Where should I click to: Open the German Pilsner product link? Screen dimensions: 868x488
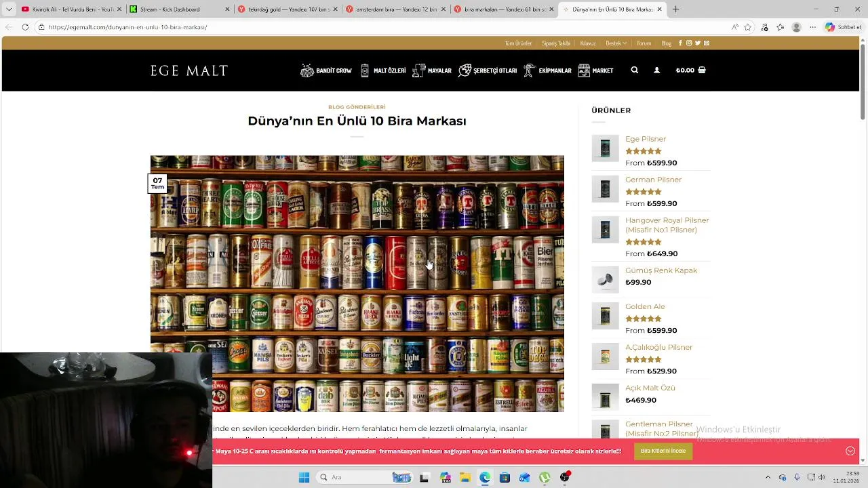[654, 180]
